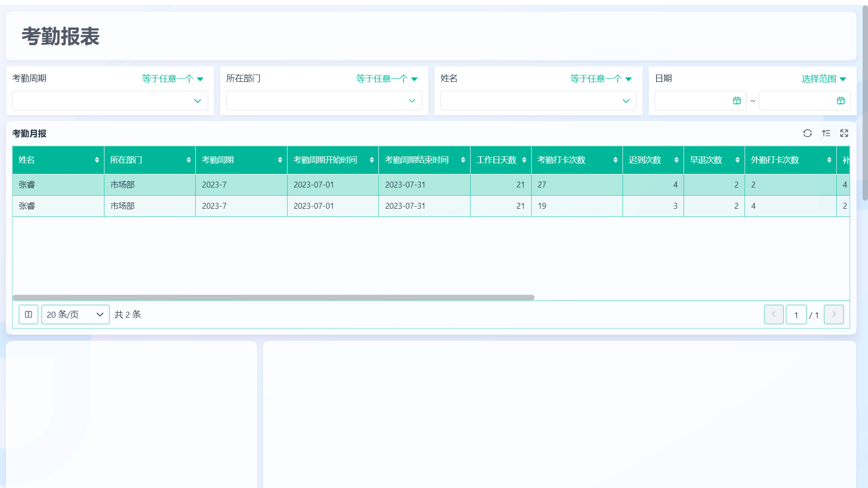868x488 pixels.
Task: Open the start date calendar picker
Action: pyautogui.click(x=737, y=101)
